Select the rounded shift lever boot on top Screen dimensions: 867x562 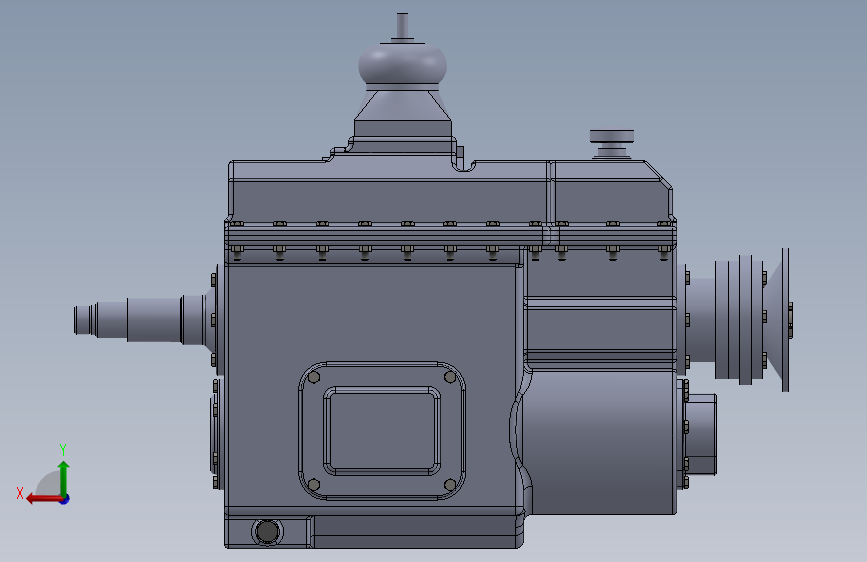click(403, 64)
